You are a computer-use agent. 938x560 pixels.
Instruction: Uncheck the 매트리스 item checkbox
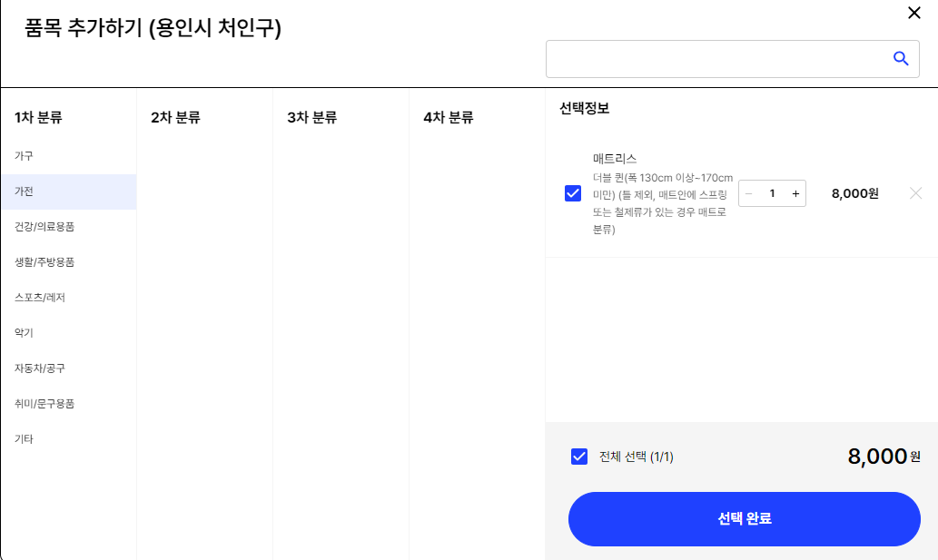point(573,193)
